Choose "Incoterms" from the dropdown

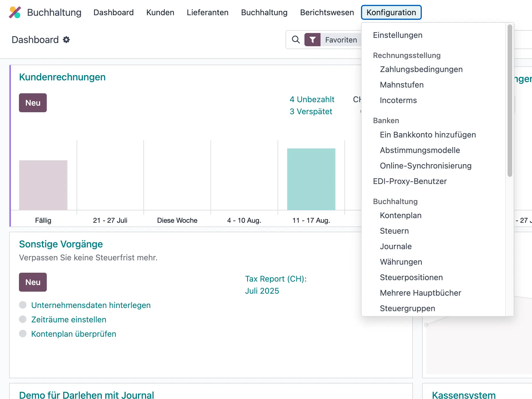coord(398,100)
